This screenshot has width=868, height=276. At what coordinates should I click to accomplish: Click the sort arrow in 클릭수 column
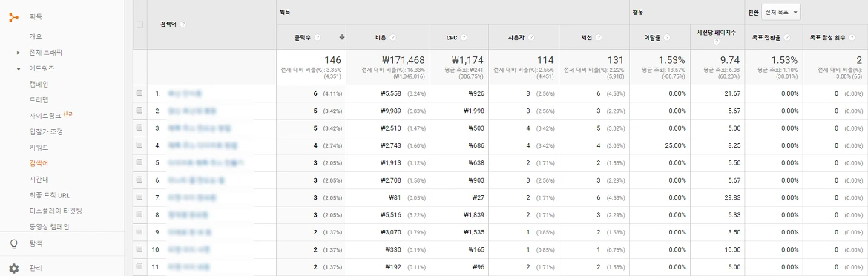(341, 37)
